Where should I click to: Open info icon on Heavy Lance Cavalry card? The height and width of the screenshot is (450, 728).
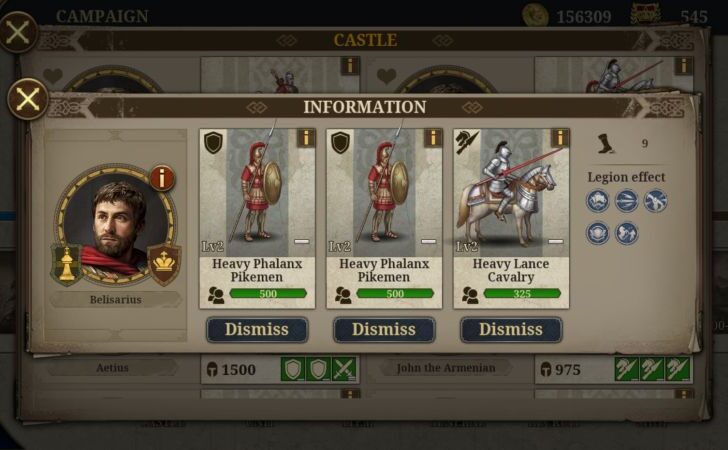560,138
